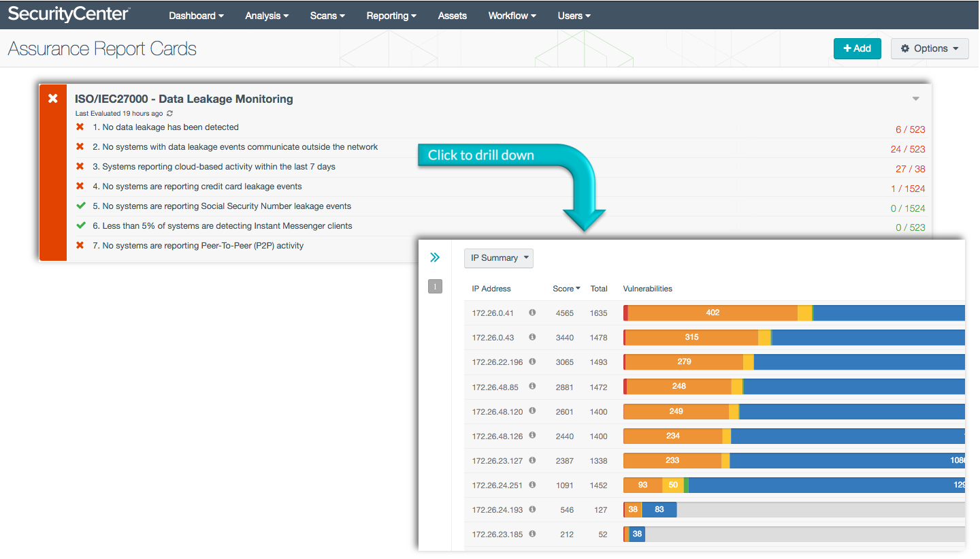Click IP address 172.26.22.196
Image resolution: width=980 pixels, height=559 pixels.
pyautogui.click(x=497, y=363)
